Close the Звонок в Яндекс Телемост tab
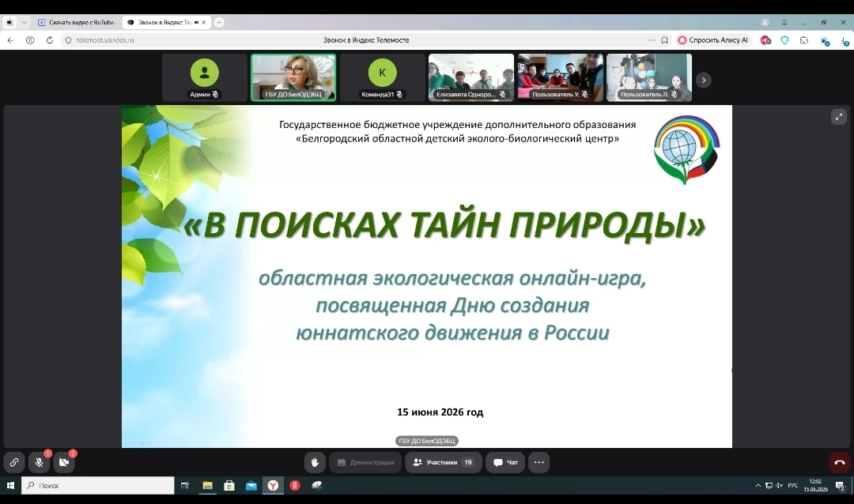Image resolution: width=854 pixels, height=504 pixels. click(x=204, y=22)
